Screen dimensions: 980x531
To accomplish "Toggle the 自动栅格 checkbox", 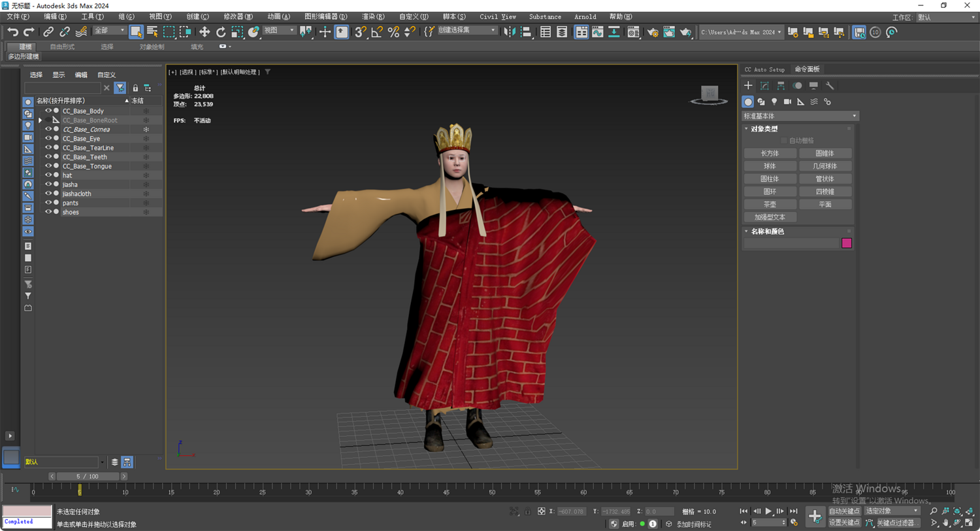I will coord(784,141).
